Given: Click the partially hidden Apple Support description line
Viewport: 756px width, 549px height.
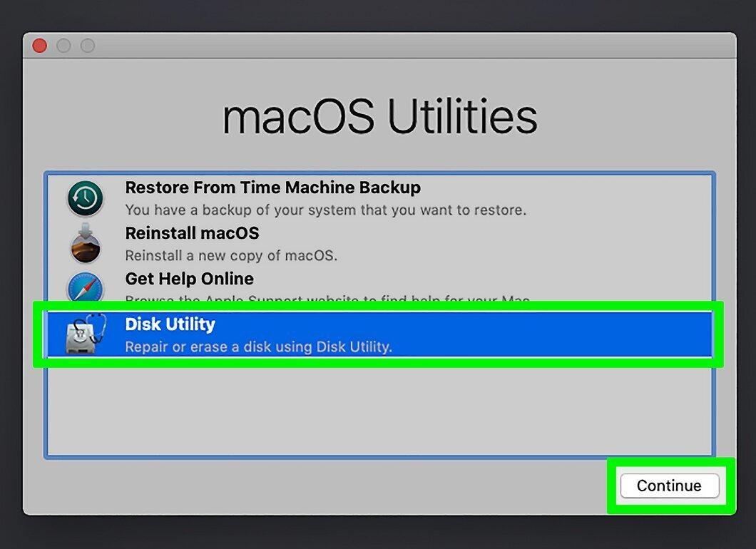Looking at the screenshot, I should click(327, 299).
